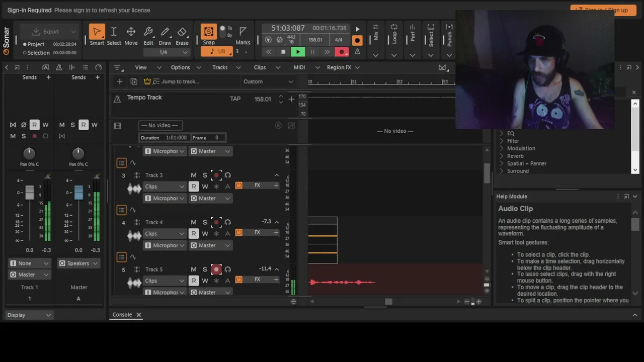Toggle the Snap to grid button
This screenshot has width=644, height=362.
pyautogui.click(x=208, y=32)
